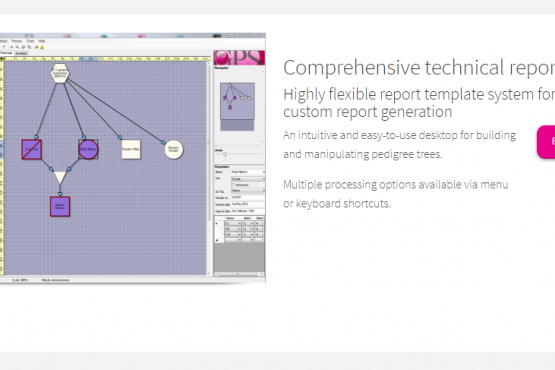
Task: Open the Sex dropdown in Properties
Action: [248, 179]
